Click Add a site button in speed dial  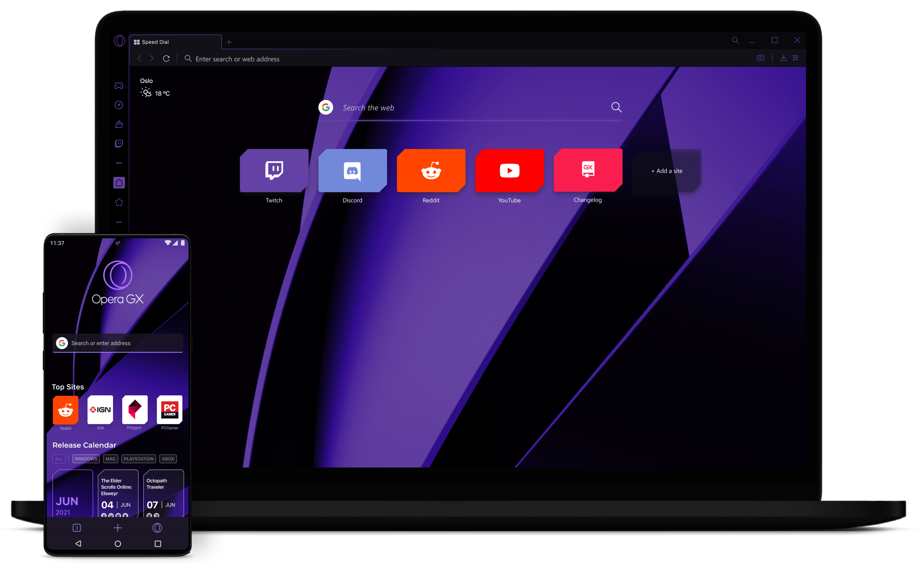664,170
